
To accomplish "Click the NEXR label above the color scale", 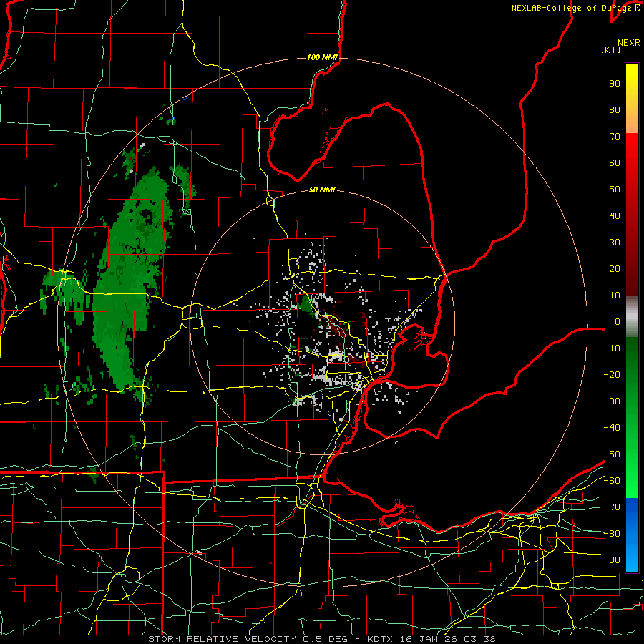I will click(629, 43).
